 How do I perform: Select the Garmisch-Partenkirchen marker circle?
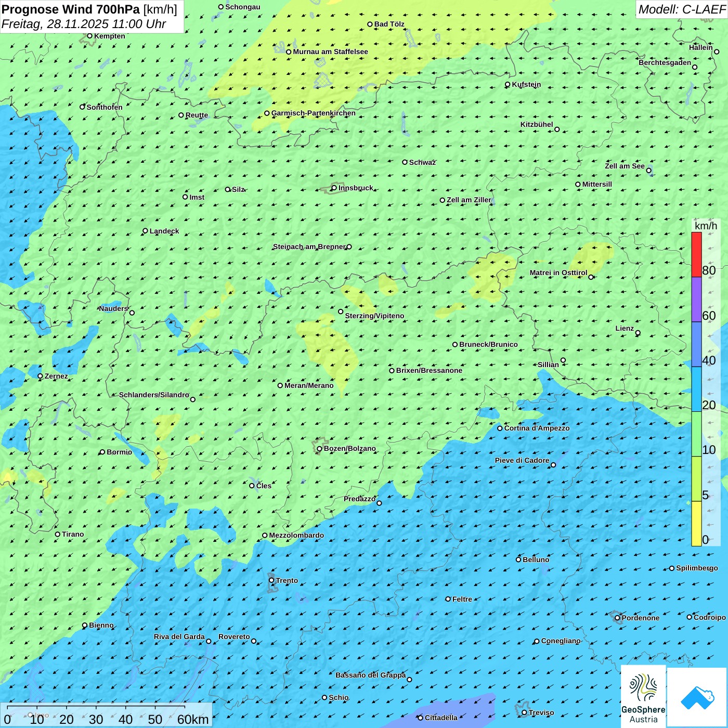click(267, 113)
